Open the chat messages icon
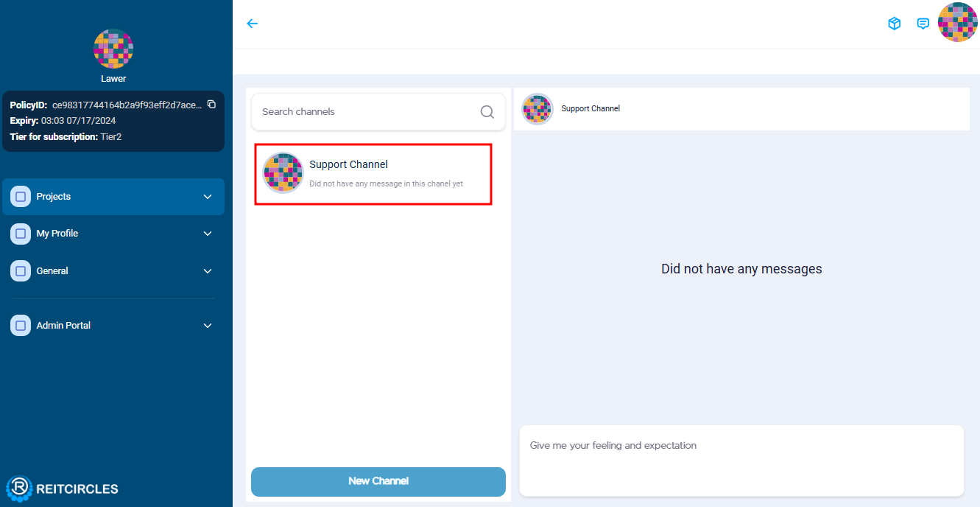This screenshot has width=980, height=507. point(923,24)
